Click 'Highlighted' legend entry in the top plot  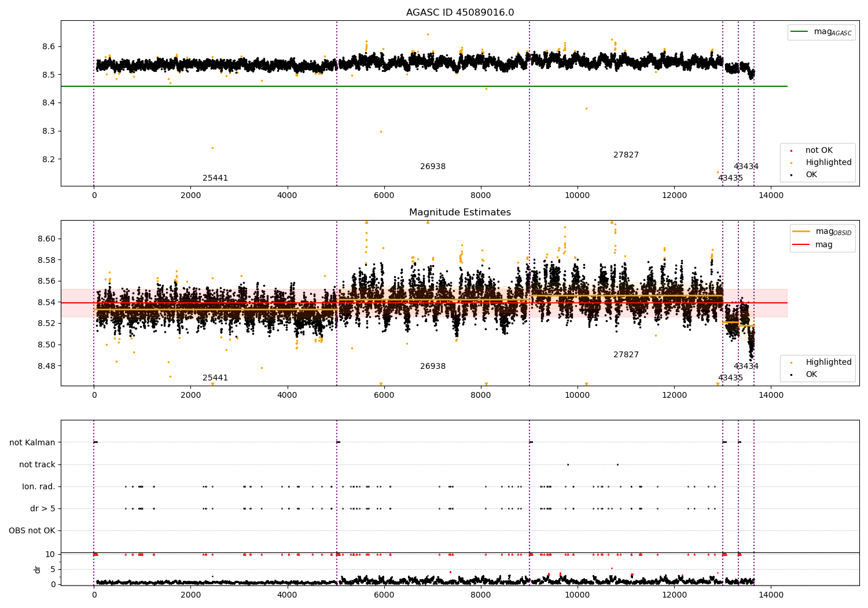click(822, 163)
